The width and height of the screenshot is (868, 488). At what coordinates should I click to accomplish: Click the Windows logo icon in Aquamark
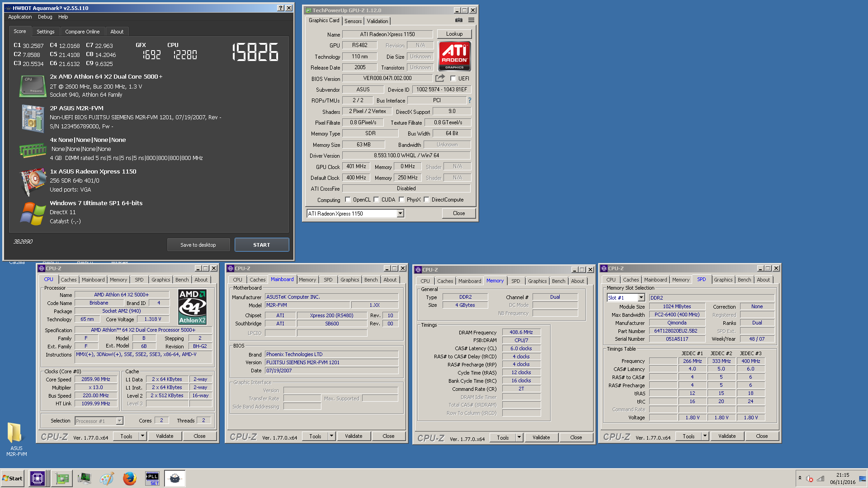[x=33, y=213]
